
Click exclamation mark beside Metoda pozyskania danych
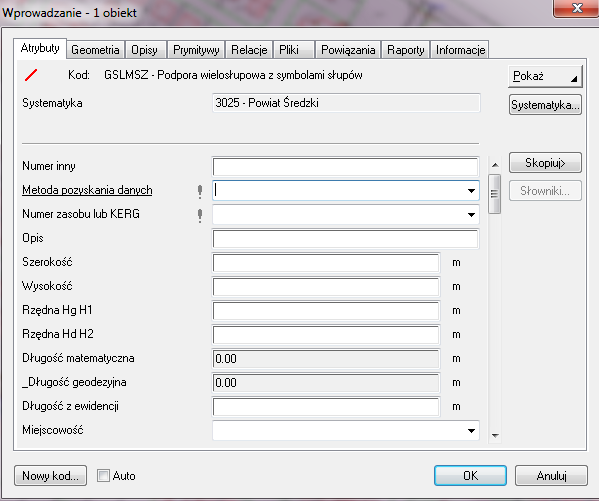pyautogui.click(x=200, y=191)
